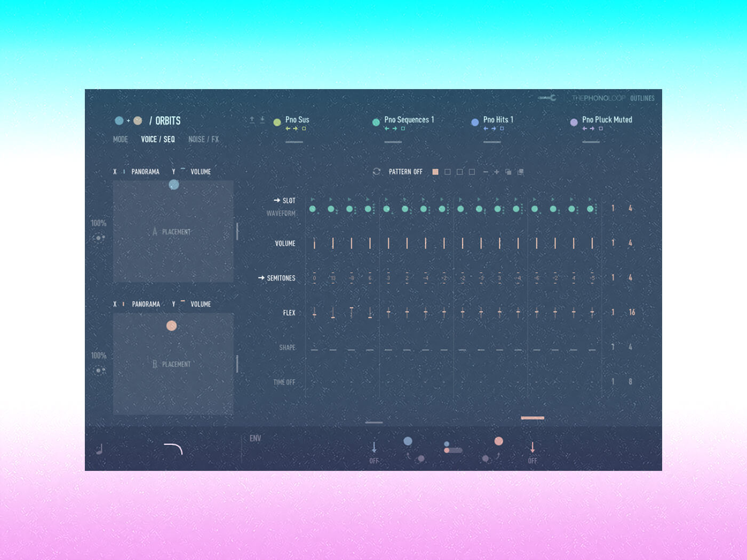Screen dimensions: 747x560
Task: Toggle the square under Pno Hits 1
Action: (502, 129)
